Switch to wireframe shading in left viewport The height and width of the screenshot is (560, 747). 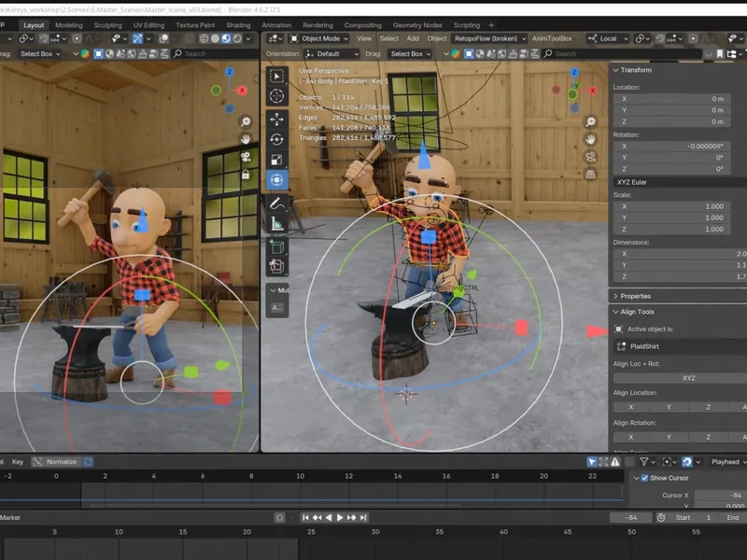tap(204, 38)
